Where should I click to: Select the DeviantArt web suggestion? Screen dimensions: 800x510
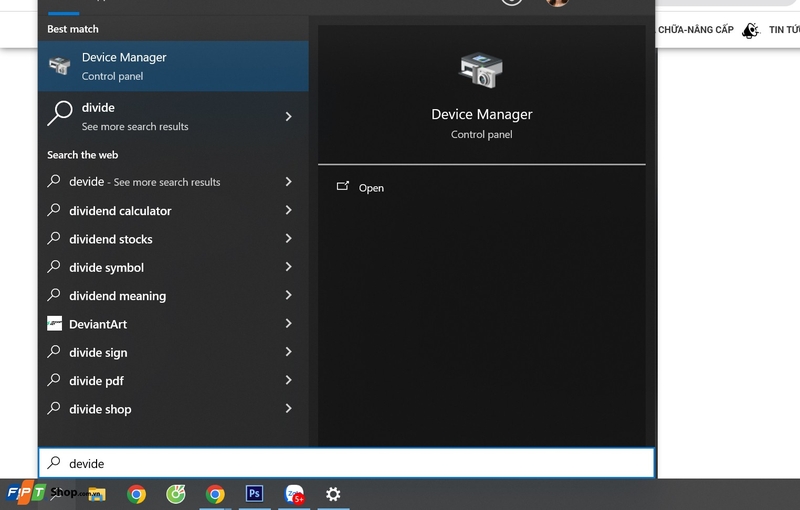173,324
